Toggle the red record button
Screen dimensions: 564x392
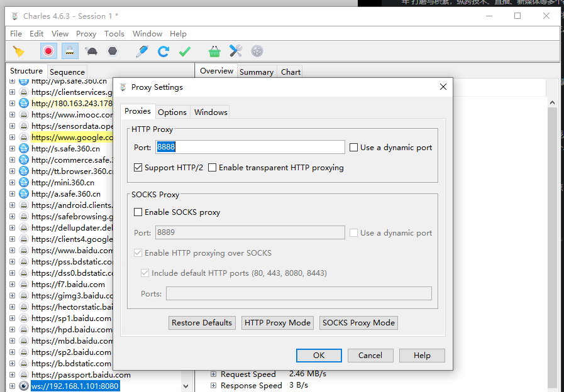(48, 52)
